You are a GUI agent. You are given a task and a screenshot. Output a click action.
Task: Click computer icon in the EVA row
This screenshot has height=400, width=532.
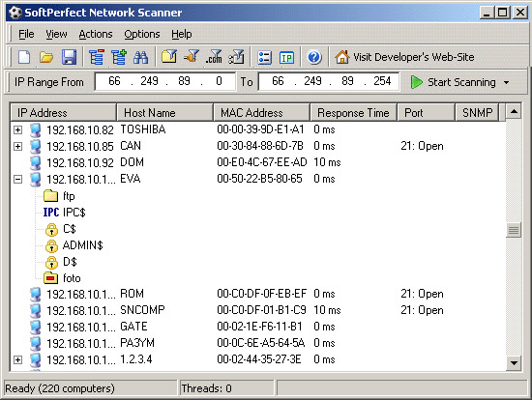click(x=35, y=179)
